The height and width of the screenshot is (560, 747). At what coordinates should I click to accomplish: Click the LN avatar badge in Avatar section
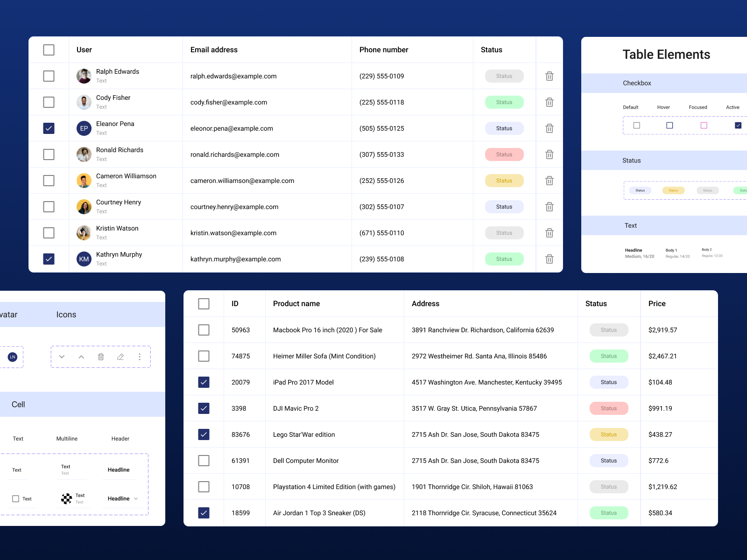pyautogui.click(x=12, y=357)
